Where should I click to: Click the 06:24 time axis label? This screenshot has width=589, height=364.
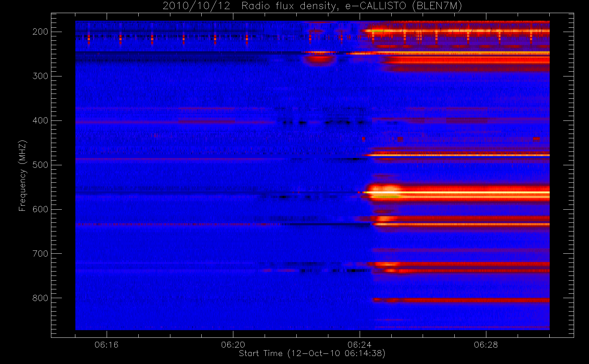pyautogui.click(x=359, y=345)
